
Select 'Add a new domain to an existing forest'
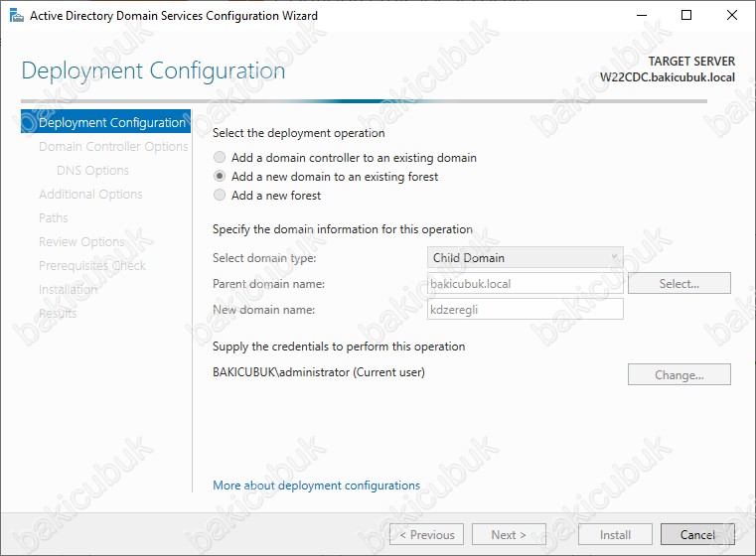coord(220,177)
